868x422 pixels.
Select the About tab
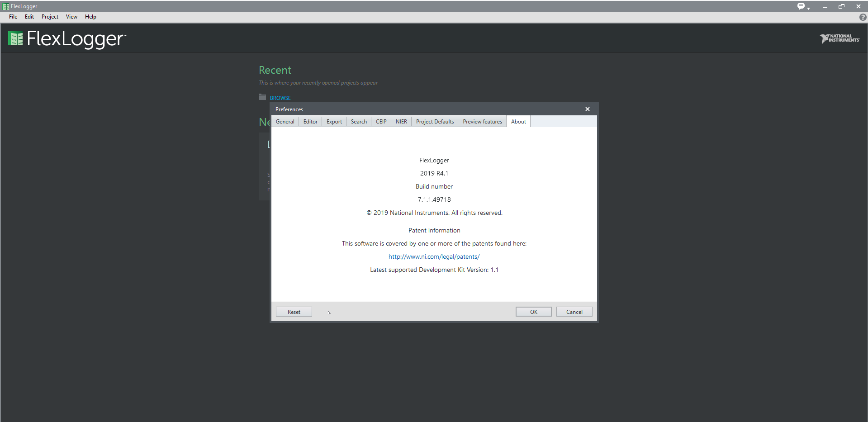(518, 122)
